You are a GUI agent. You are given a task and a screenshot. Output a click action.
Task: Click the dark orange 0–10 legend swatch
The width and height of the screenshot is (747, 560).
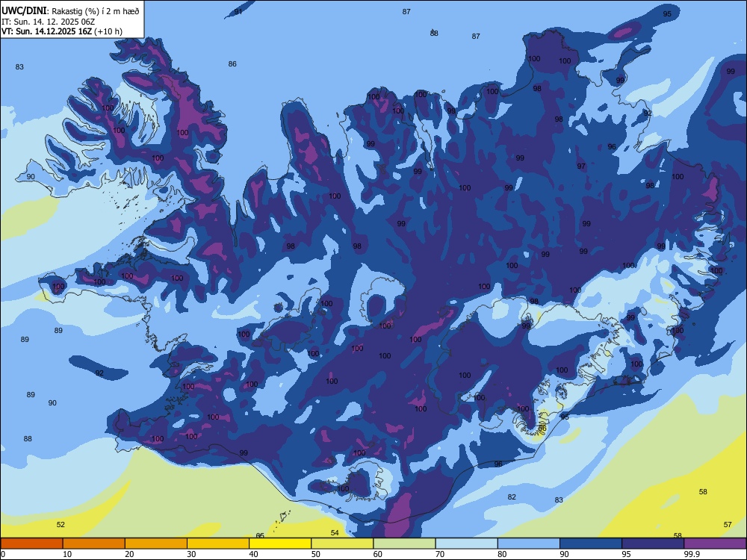(31, 544)
